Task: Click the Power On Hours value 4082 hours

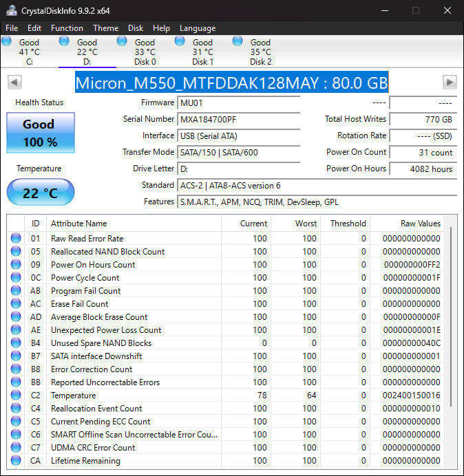Action: click(423, 169)
